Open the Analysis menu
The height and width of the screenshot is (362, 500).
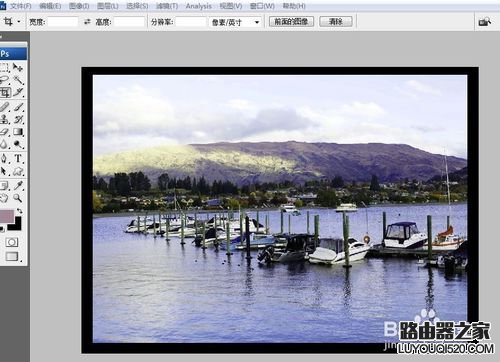[x=199, y=6]
